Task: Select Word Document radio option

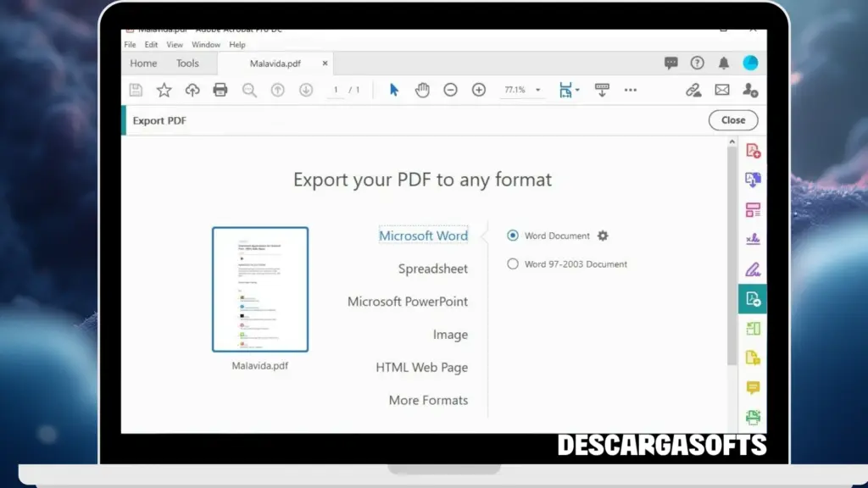Action: tap(513, 236)
